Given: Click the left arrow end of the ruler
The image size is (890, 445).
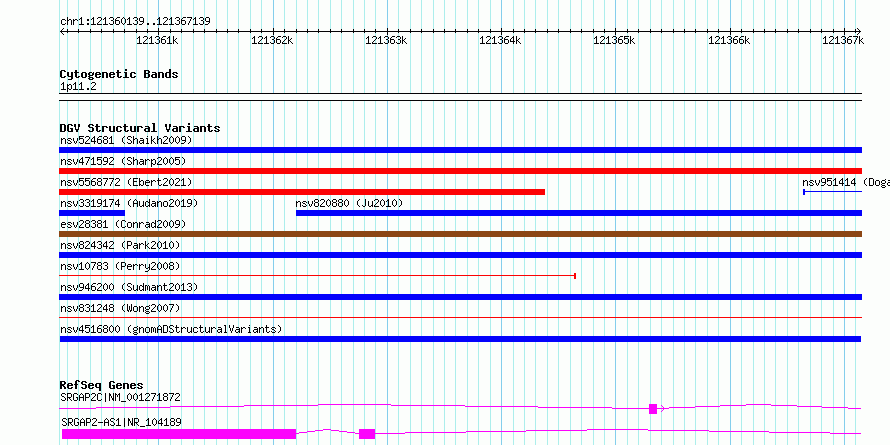Looking at the screenshot, I should [62, 31].
